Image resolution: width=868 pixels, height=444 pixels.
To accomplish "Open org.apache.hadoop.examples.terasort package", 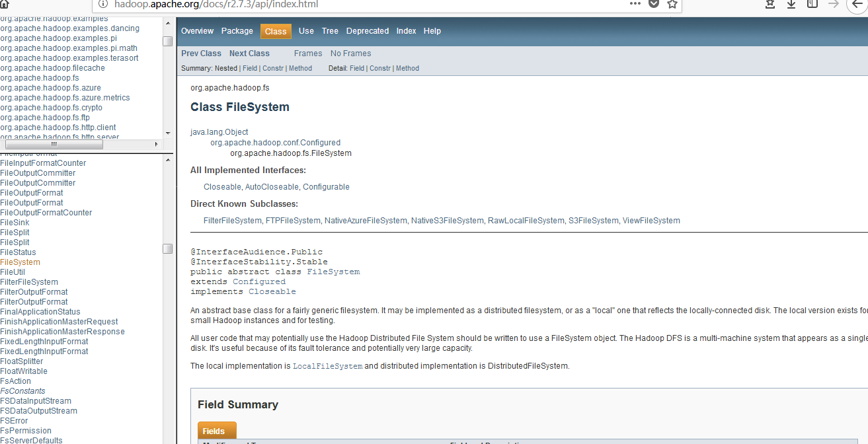I will 69,58.
